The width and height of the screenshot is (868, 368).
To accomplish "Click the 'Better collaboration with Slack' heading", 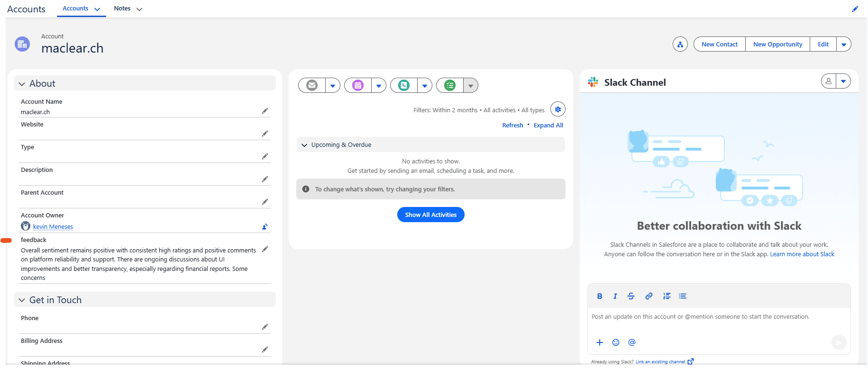I will click(x=719, y=226).
